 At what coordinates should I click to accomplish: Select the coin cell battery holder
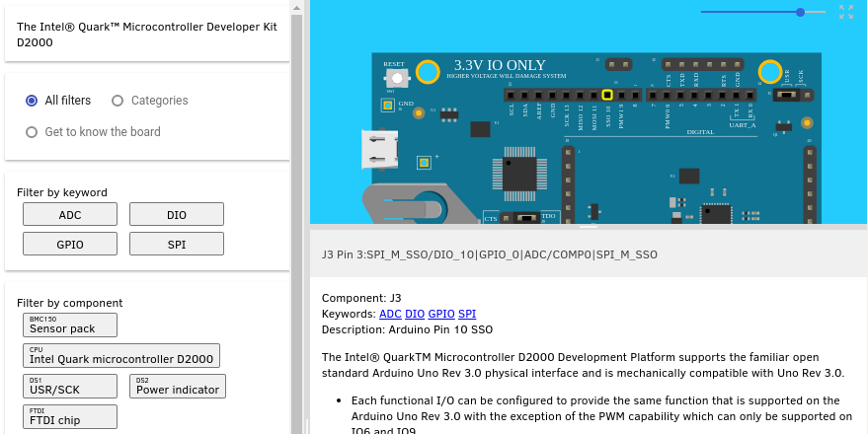pos(419,205)
